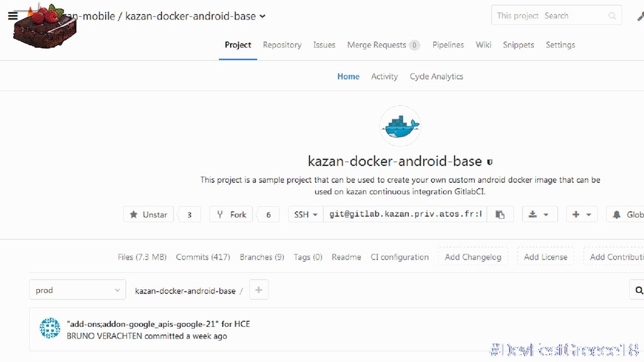Open the hamburger navigation menu
Viewport: 644px width, 362px height.
click(x=13, y=16)
